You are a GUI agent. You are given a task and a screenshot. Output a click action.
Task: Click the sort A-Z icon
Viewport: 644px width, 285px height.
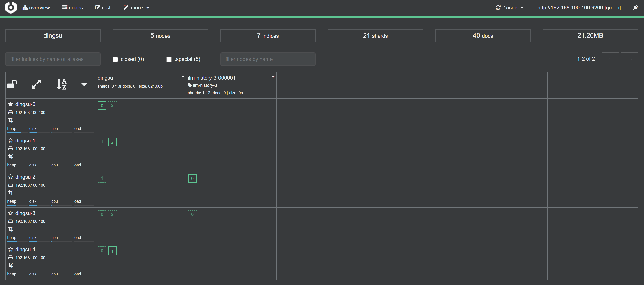point(61,84)
